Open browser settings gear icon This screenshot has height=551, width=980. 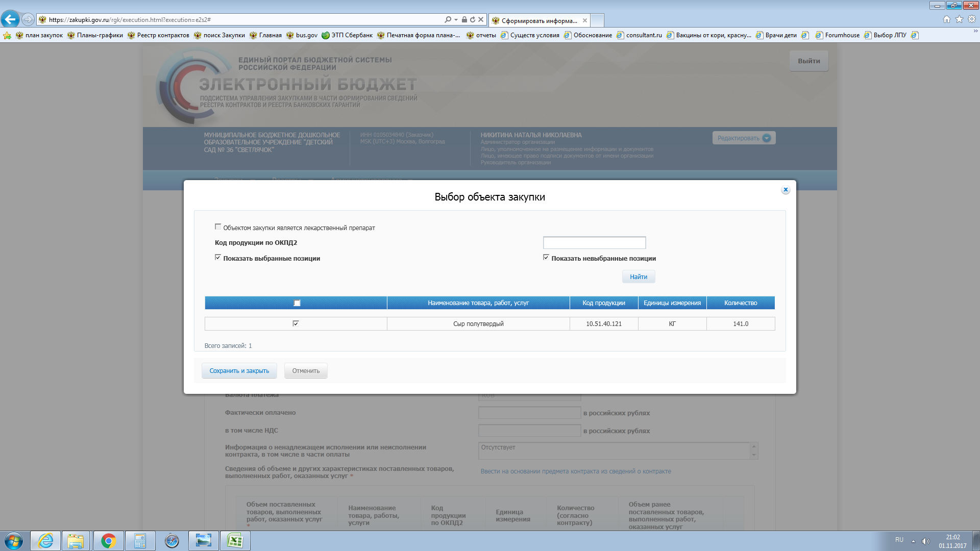click(972, 19)
